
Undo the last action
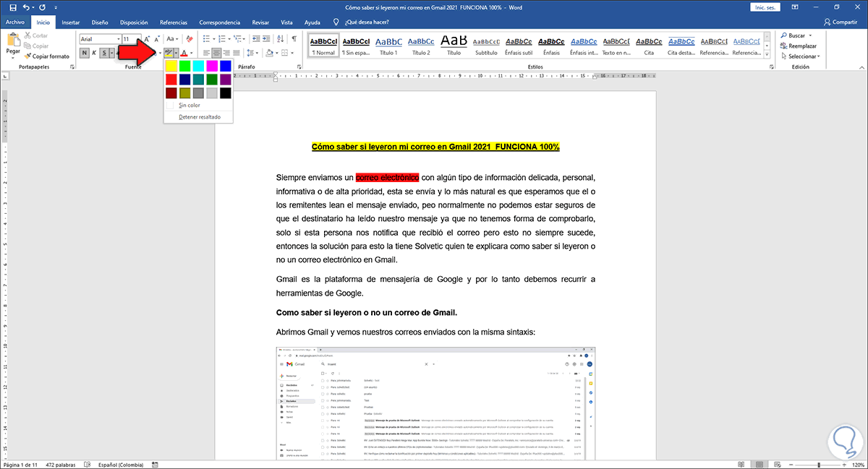point(25,7)
